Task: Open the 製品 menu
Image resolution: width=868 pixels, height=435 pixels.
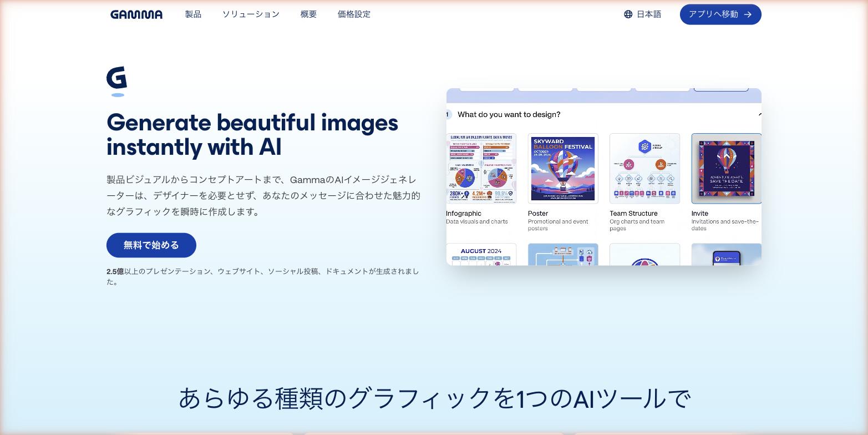Action: (x=193, y=14)
